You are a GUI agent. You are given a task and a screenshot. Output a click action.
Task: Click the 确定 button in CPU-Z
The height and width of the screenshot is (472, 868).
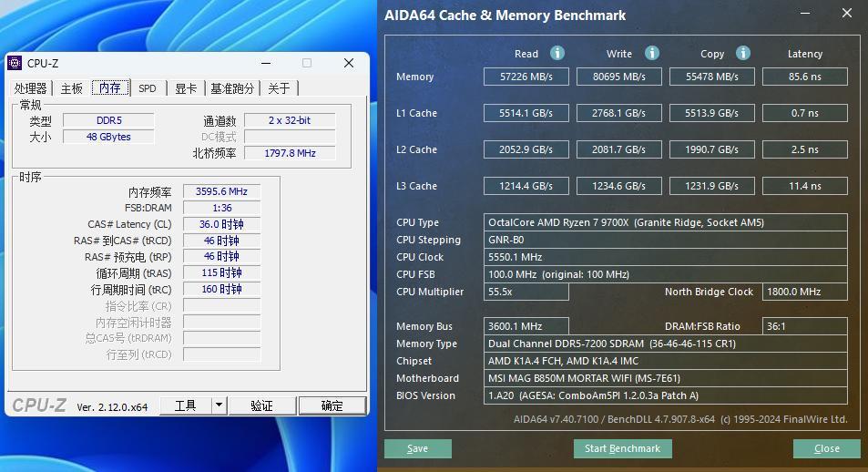332,405
